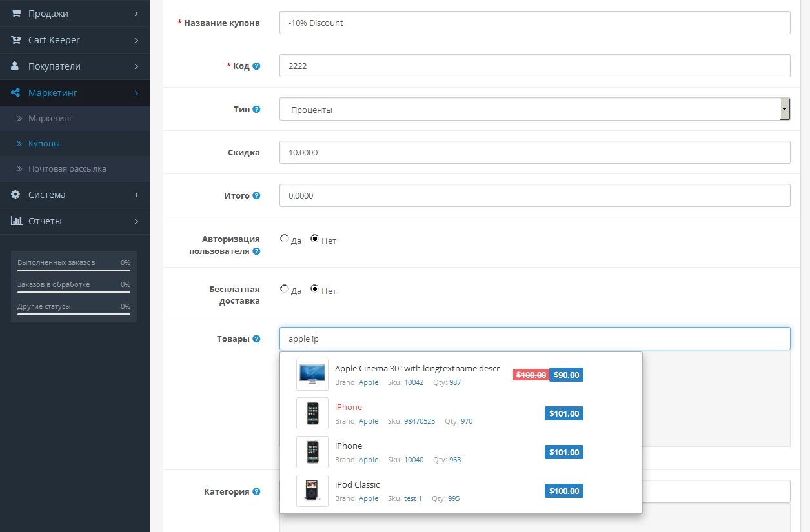Focus the Скидка field with 10.0000
810x532 pixels.
pos(535,152)
